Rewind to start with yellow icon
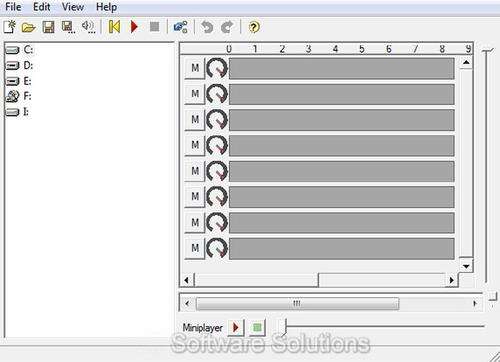500x362 pixels. tap(114, 27)
